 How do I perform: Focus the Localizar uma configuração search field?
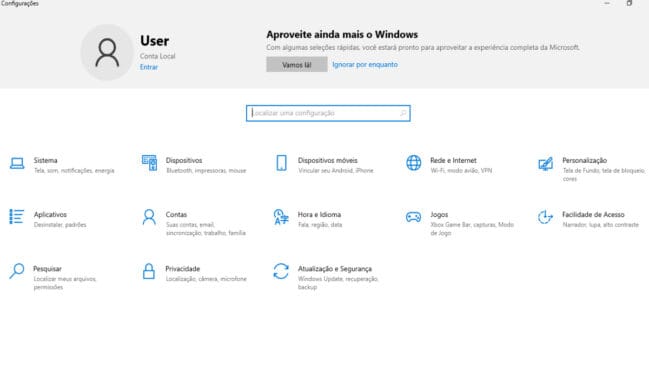click(328, 113)
